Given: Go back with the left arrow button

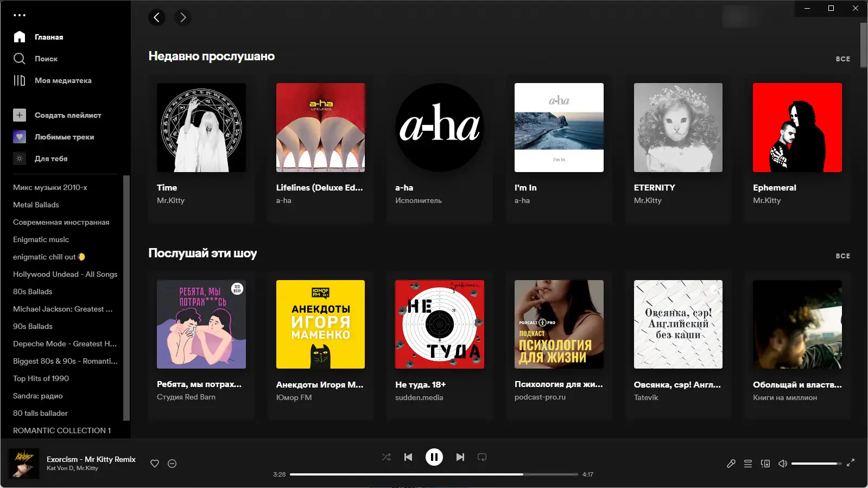Looking at the screenshot, I should tap(156, 17).
